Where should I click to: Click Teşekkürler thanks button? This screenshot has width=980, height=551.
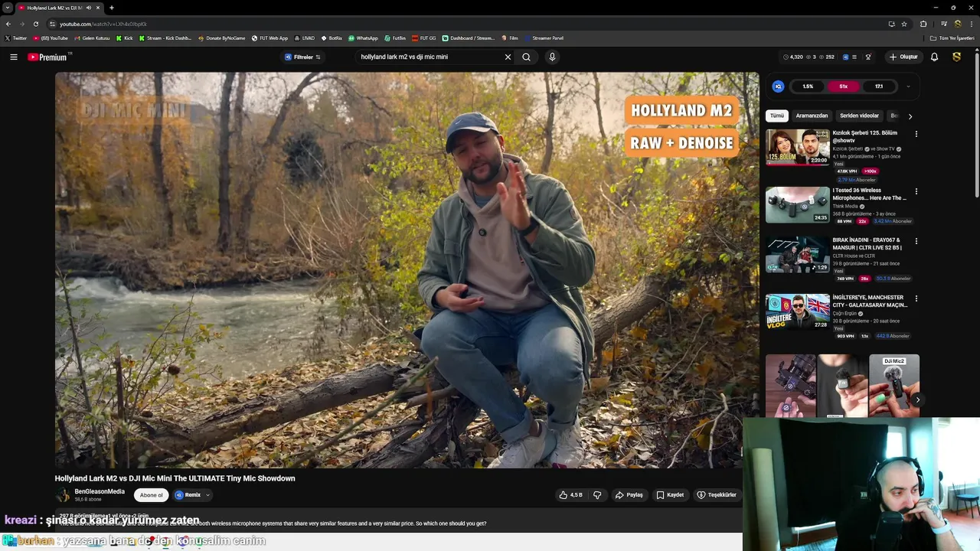(x=717, y=495)
